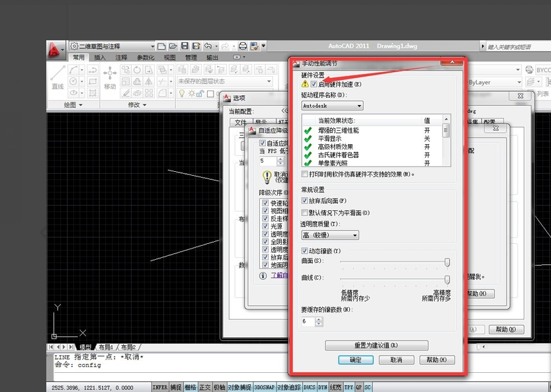Select the Array modify tool
The image size is (551, 392).
pos(149,93)
